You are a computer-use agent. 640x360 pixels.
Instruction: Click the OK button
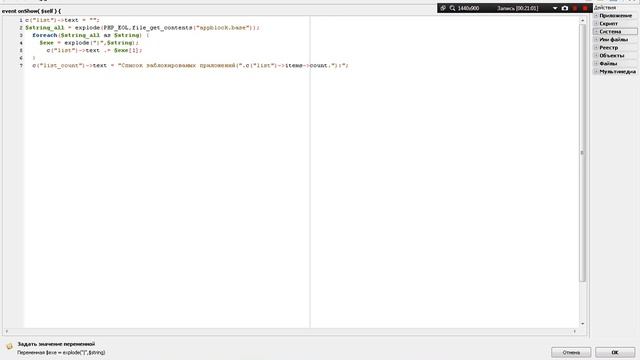[x=615, y=352]
